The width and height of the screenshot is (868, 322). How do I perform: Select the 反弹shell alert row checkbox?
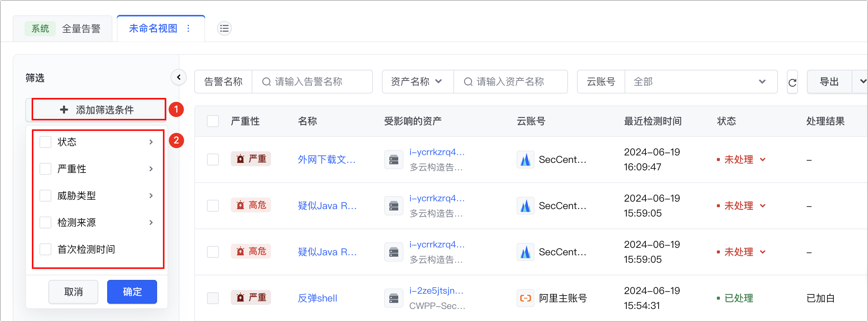(x=213, y=298)
